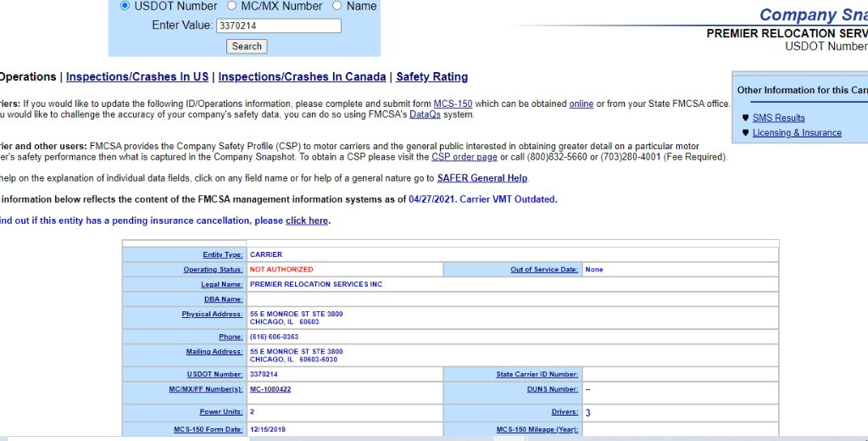Click the Enter Value input field
The height and width of the screenshot is (441, 868).
point(279,26)
